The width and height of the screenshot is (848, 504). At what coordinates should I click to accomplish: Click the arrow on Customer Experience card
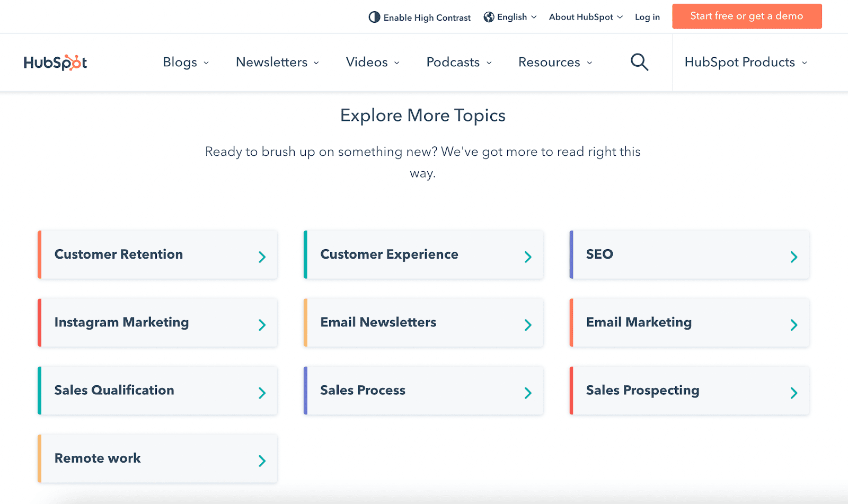click(528, 257)
